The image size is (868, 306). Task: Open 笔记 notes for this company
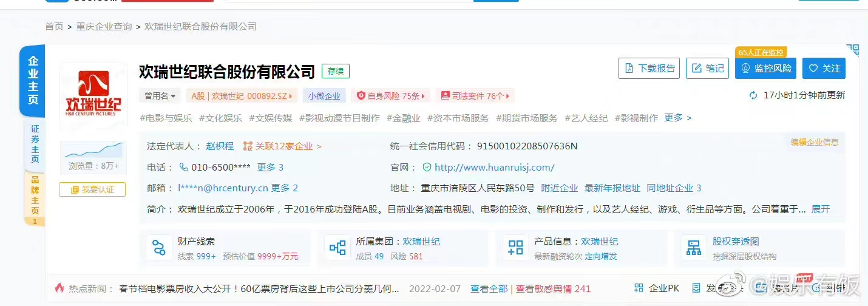pyautogui.click(x=707, y=69)
